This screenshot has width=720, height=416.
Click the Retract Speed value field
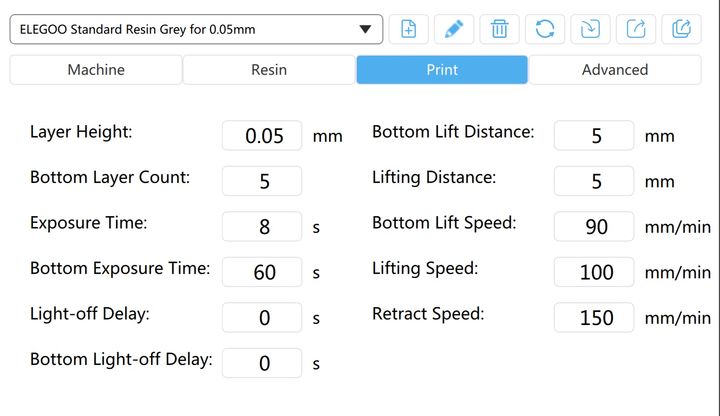[x=594, y=317]
